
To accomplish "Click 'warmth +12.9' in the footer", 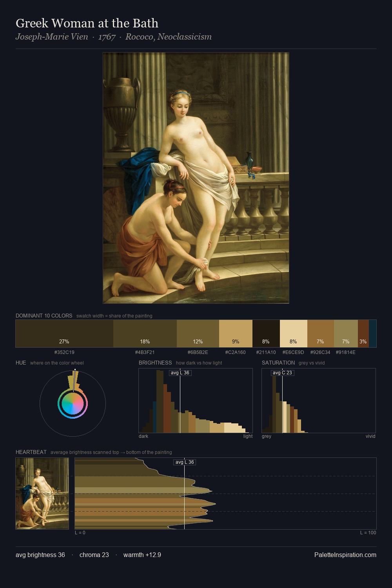I will click(x=142, y=555).
